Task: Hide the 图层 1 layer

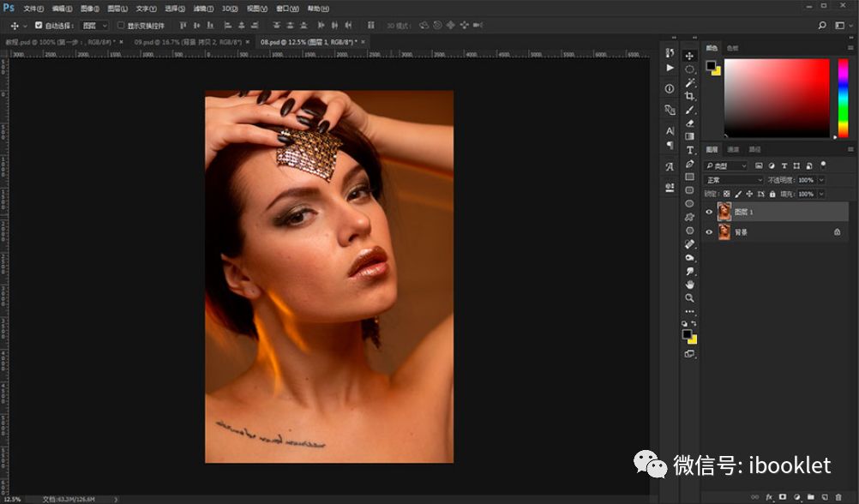Action: [709, 212]
